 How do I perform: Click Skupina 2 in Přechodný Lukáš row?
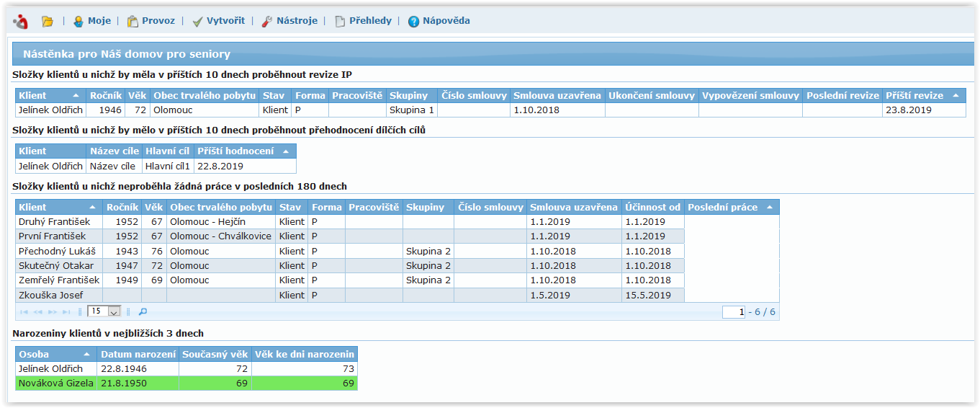(x=428, y=251)
